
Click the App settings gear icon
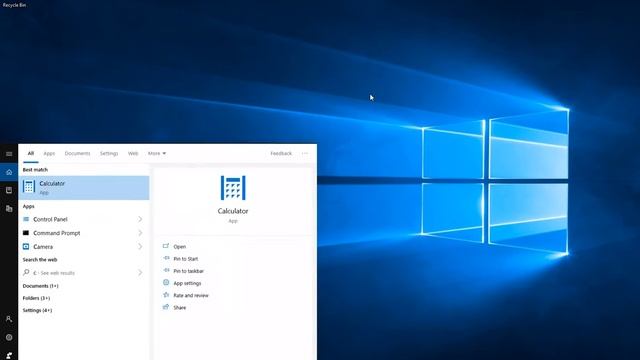(166, 282)
